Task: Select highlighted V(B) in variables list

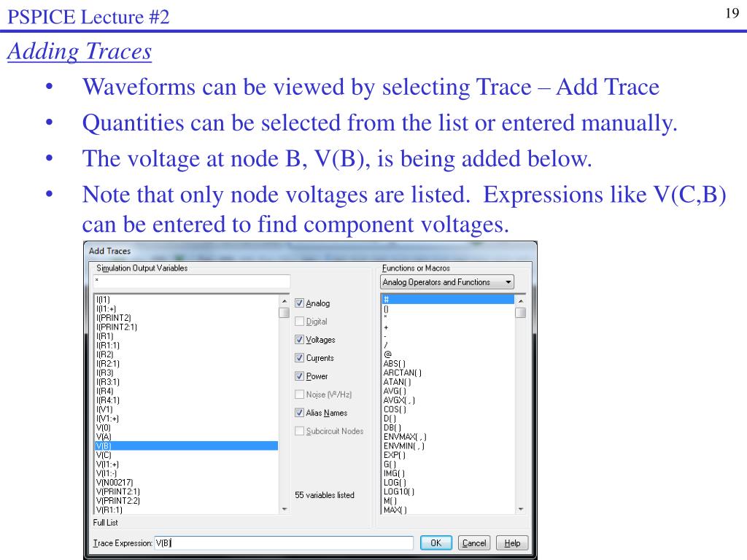Action: (186, 446)
